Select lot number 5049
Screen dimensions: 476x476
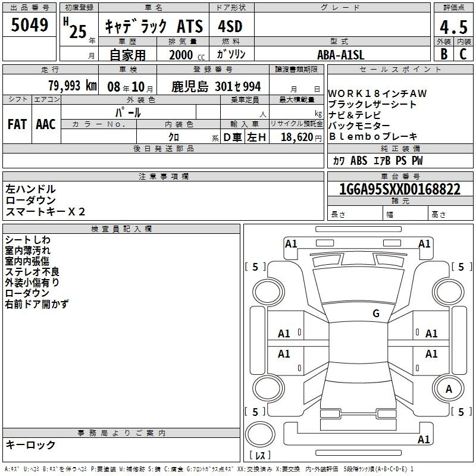pyautogui.click(x=30, y=26)
